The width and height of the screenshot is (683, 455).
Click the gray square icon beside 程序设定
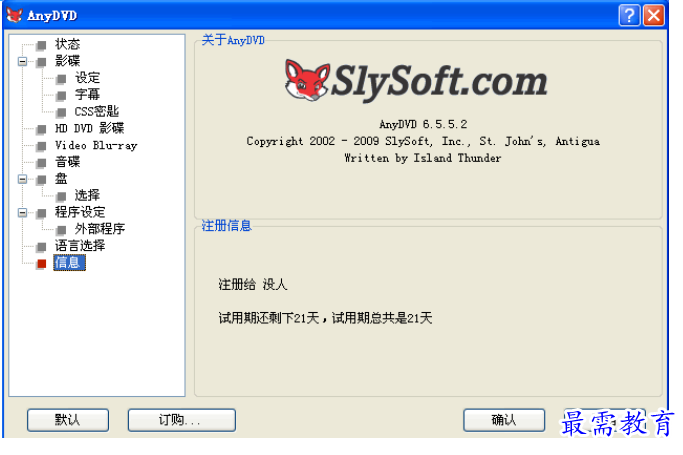41,213
